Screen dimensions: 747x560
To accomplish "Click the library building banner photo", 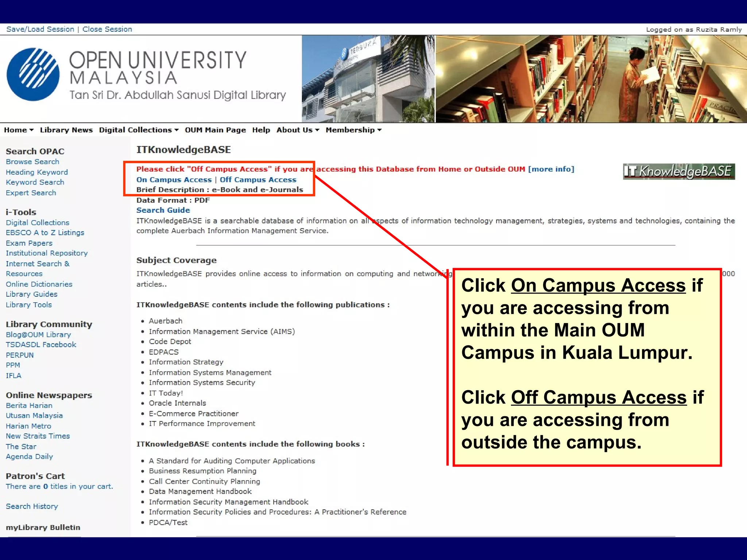I will coord(368,79).
